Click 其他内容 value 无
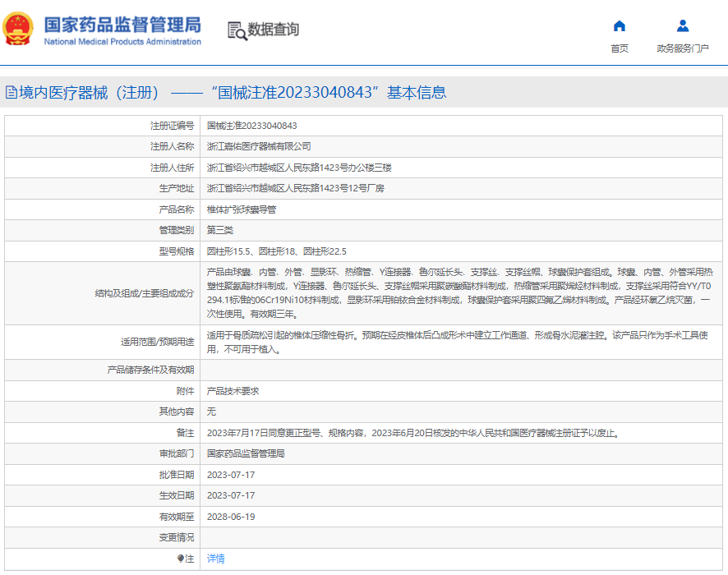 pyautogui.click(x=211, y=412)
